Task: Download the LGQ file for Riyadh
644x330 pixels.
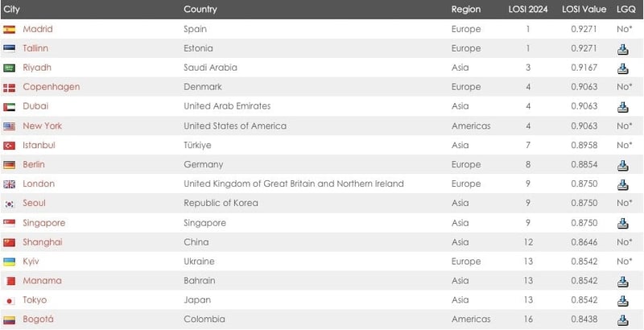Action: (622, 68)
